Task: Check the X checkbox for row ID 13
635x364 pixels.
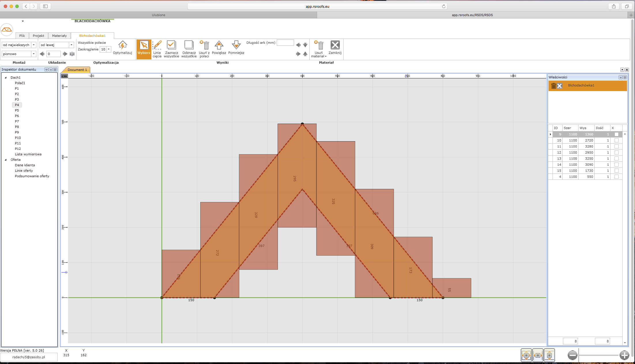Action: (616, 159)
